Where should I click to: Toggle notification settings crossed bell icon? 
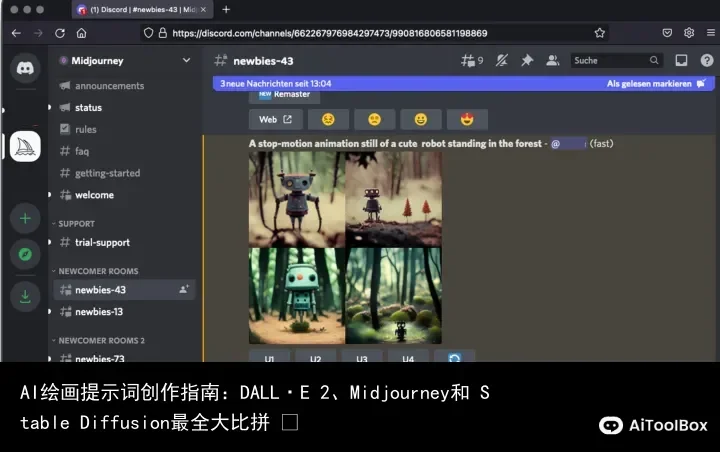click(501, 61)
